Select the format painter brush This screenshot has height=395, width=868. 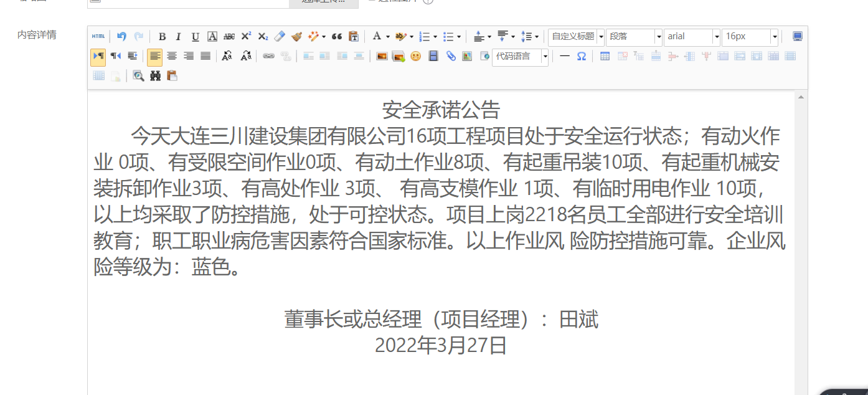pos(296,37)
